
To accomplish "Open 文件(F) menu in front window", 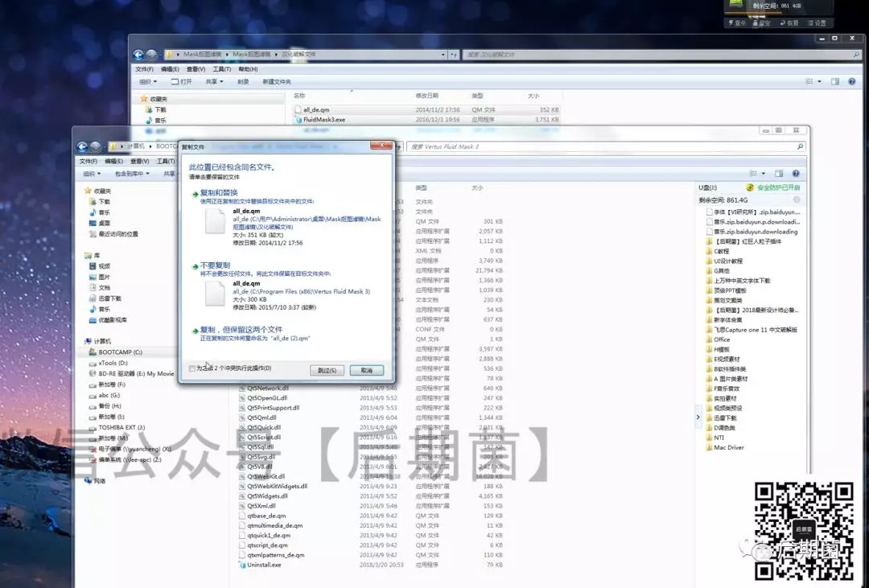I will tap(89, 161).
